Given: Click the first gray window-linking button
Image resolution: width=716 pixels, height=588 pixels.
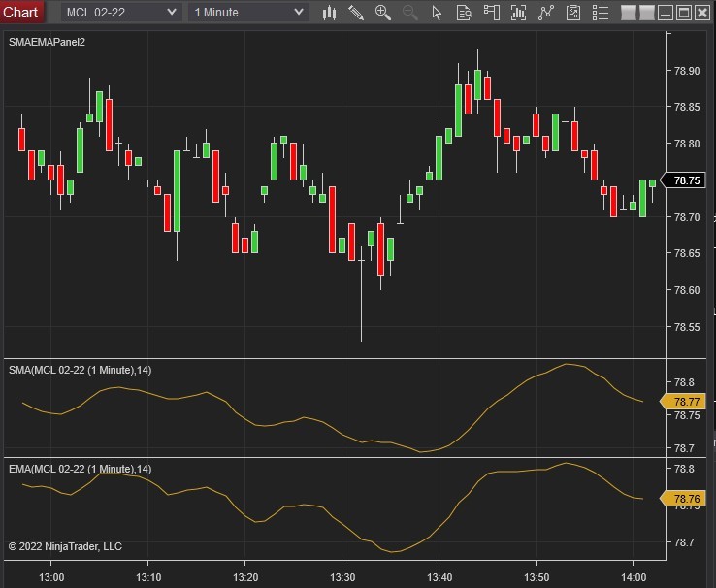Looking at the screenshot, I should [629, 13].
